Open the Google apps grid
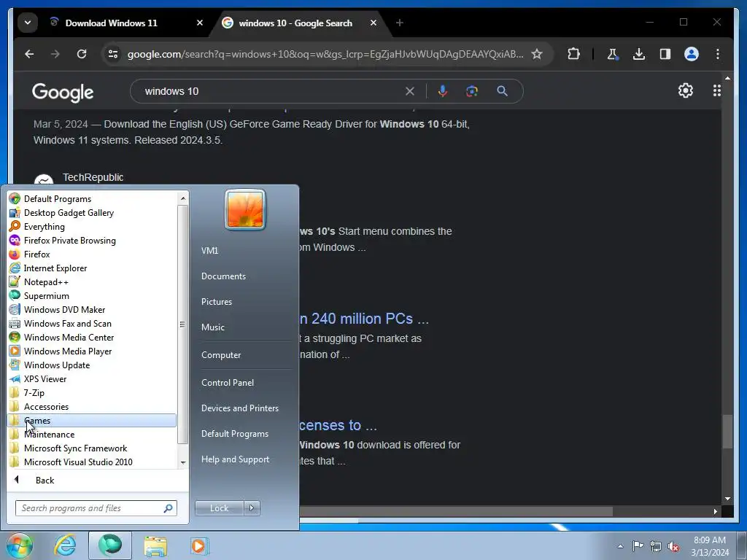Viewport: 747px width, 560px height. [x=716, y=90]
